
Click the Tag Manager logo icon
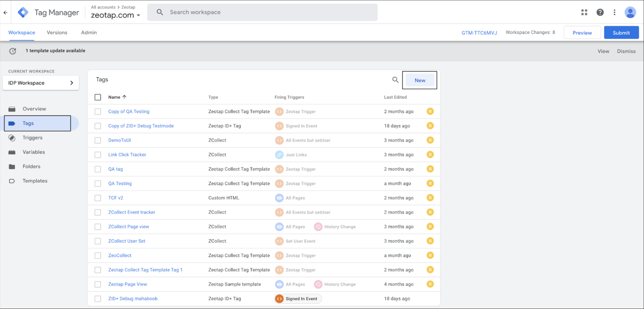(x=23, y=13)
